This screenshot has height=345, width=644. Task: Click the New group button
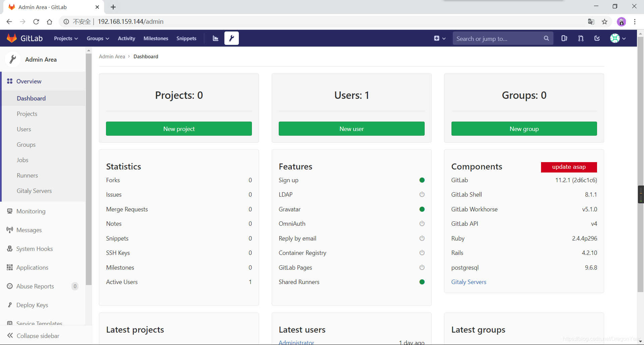524,129
